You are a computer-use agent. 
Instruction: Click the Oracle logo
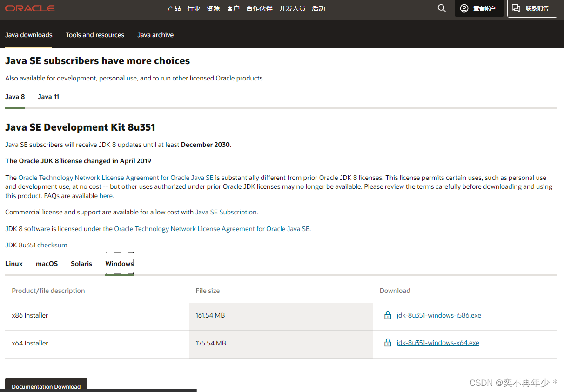(x=30, y=8)
